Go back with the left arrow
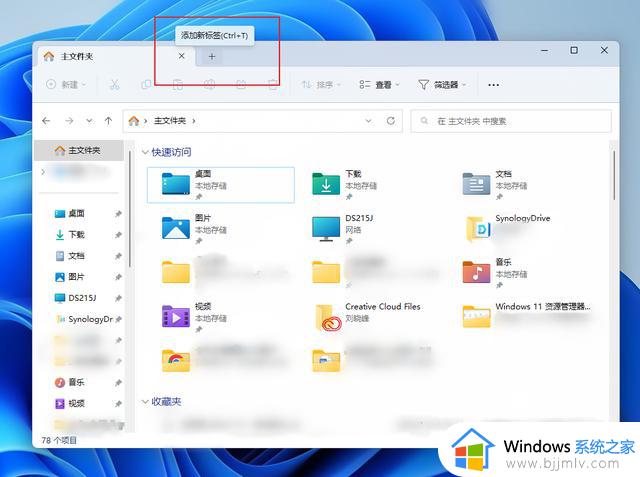This screenshot has height=477, width=640. point(46,121)
